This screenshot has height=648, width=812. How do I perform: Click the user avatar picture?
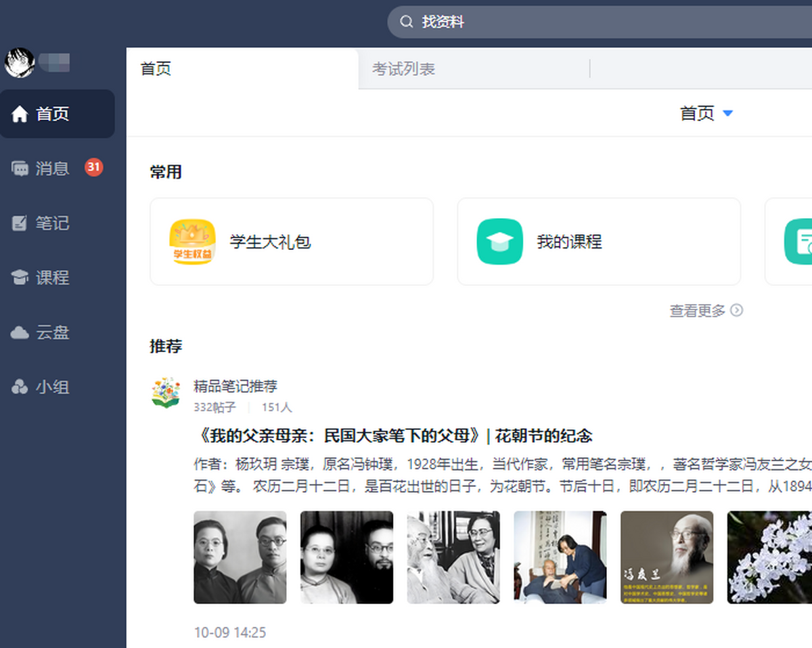click(x=19, y=63)
